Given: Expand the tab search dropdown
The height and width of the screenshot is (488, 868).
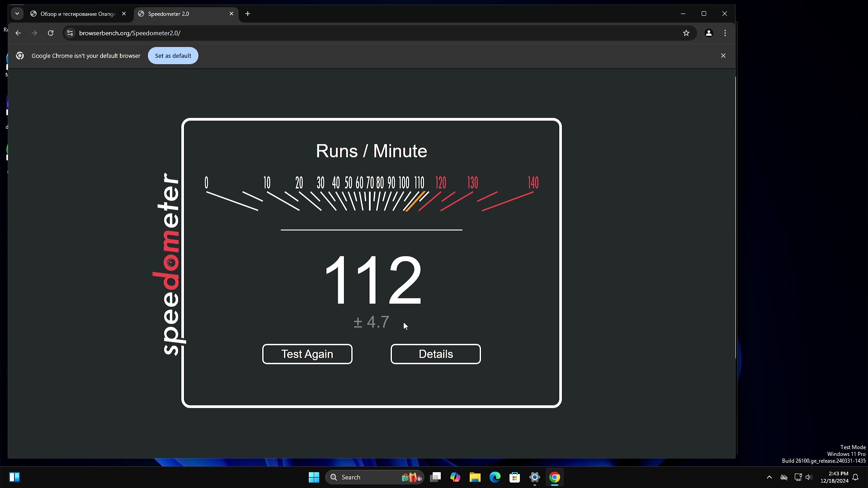Looking at the screenshot, I should pos(17,14).
